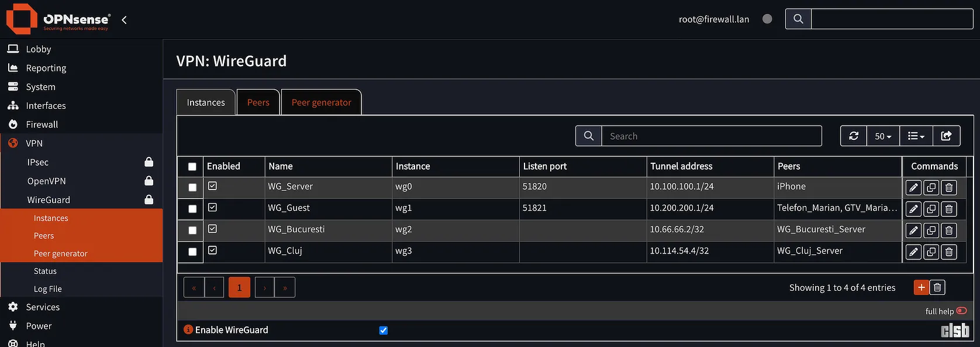Toggle the full help switch
980x347 pixels.
pyautogui.click(x=961, y=311)
